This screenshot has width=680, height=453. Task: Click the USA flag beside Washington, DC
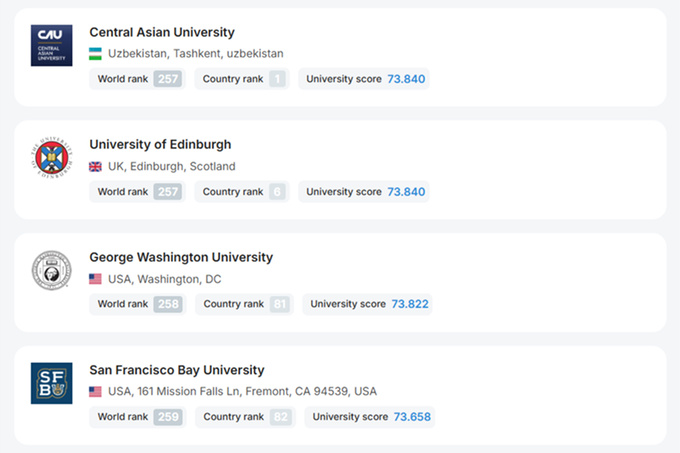(96, 279)
